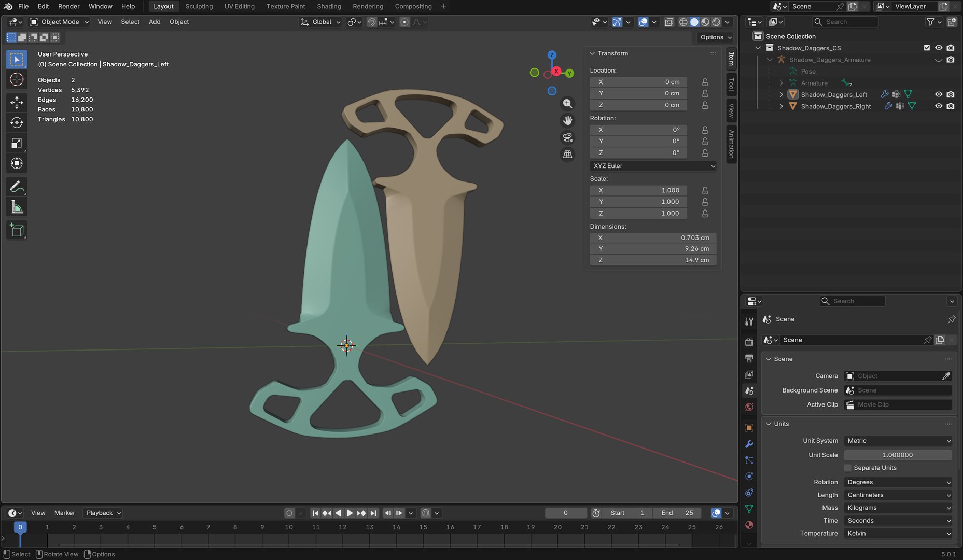This screenshot has width=963, height=560.
Task: Open the sidebar Tool tab
Action: coord(731,84)
